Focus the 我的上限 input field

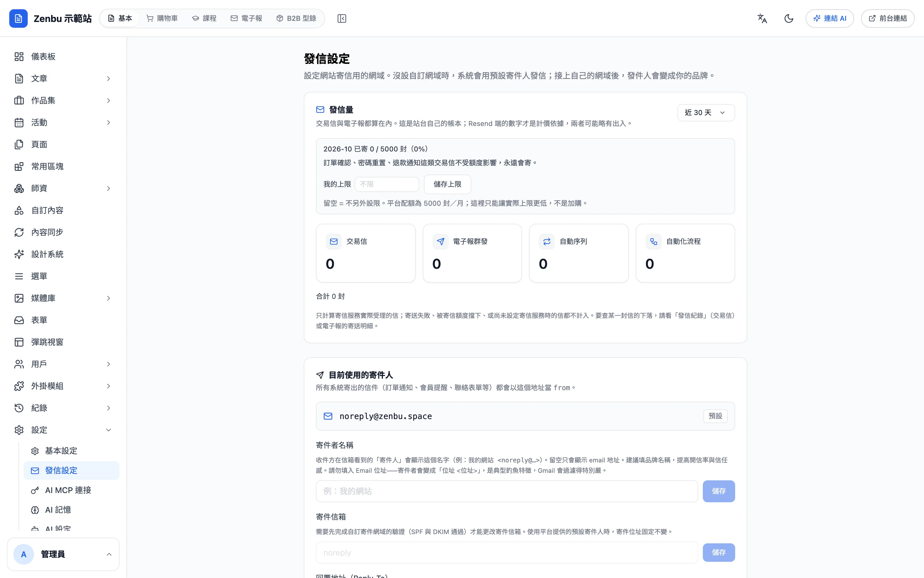click(x=387, y=184)
